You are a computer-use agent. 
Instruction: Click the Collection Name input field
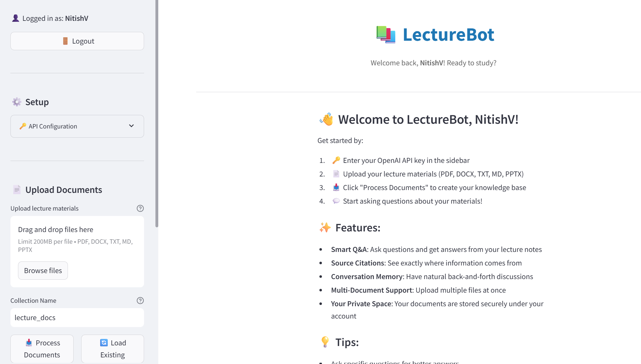pyautogui.click(x=77, y=318)
